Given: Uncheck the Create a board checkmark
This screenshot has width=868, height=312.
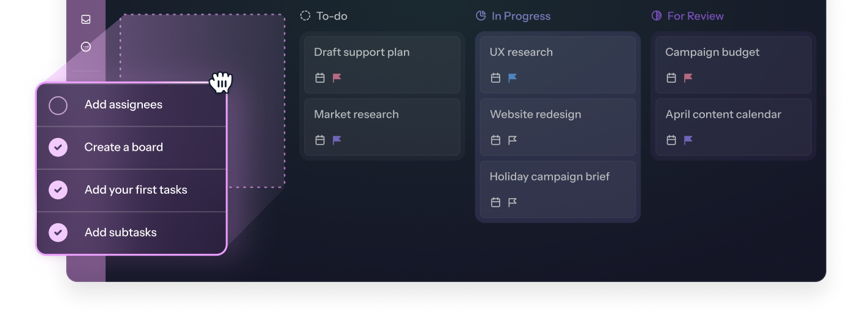Looking at the screenshot, I should pyautogui.click(x=58, y=147).
